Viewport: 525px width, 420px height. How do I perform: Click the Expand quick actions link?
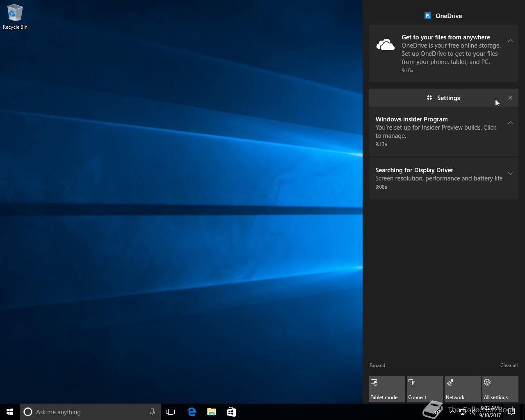[377, 365]
